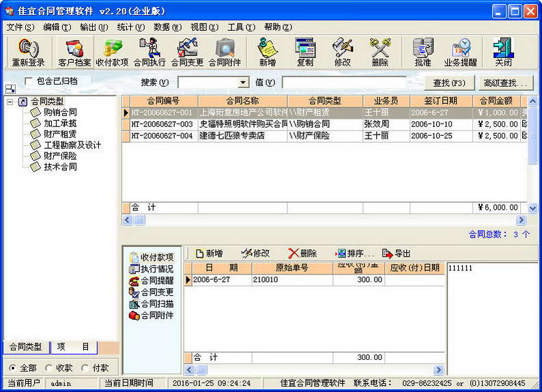
Task: Enable the 包含已归档 checkbox
Action: (x=29, y=81)
